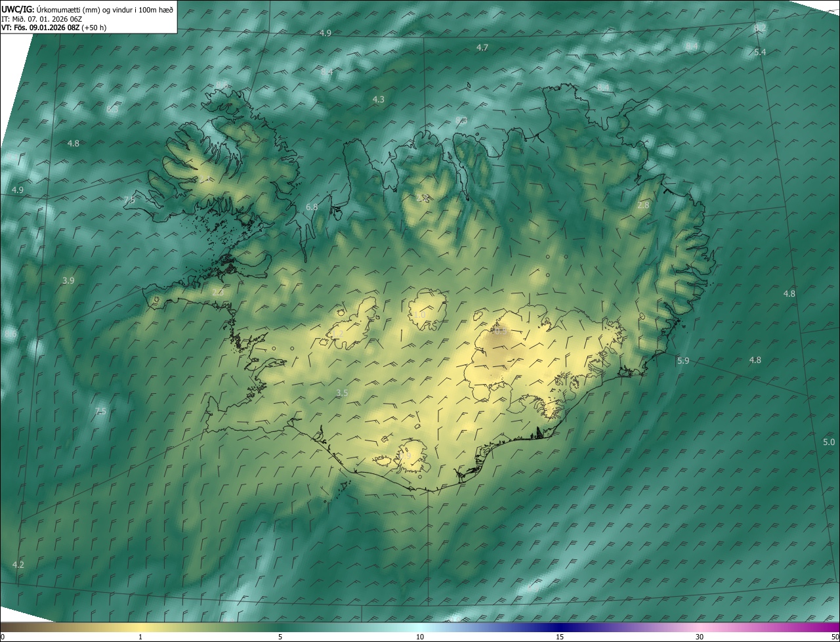Click the '10' tick label on colour scale
Viewport: 840px width, 642px height.
click(420, 637)
